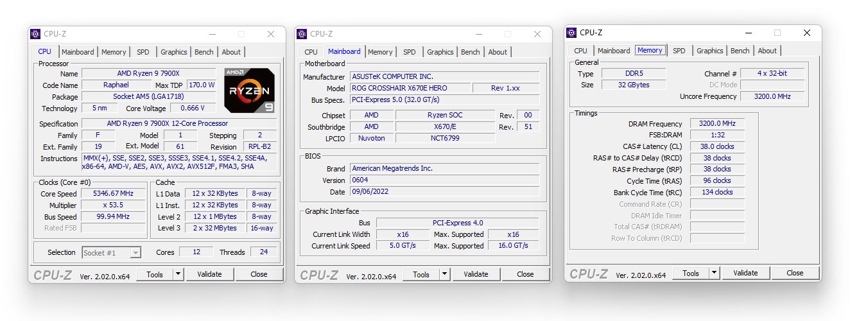The width and height of the screenshot is (868, 321).
Task: Click the ASUSTeK COMPUTER INC. manufacturer field
Action: [x=444, y=76]
